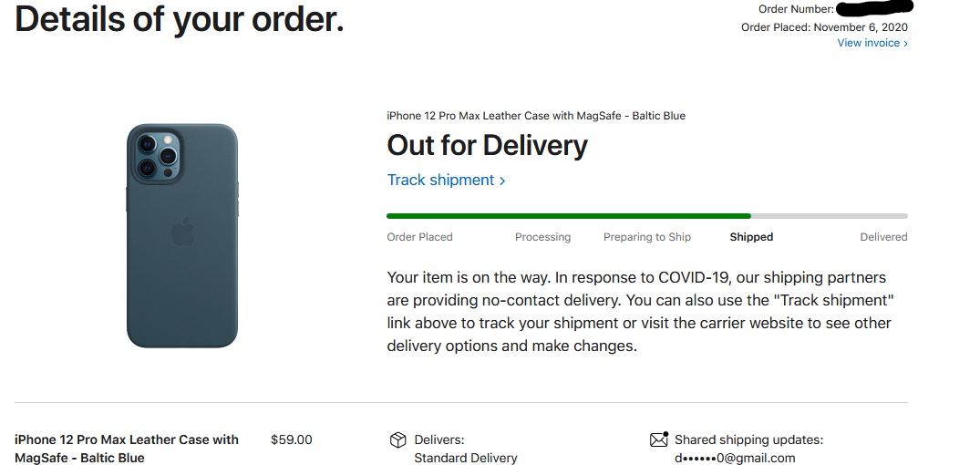Click the camera cutout on the case image
980x465 pixels.
click(157, 156)
